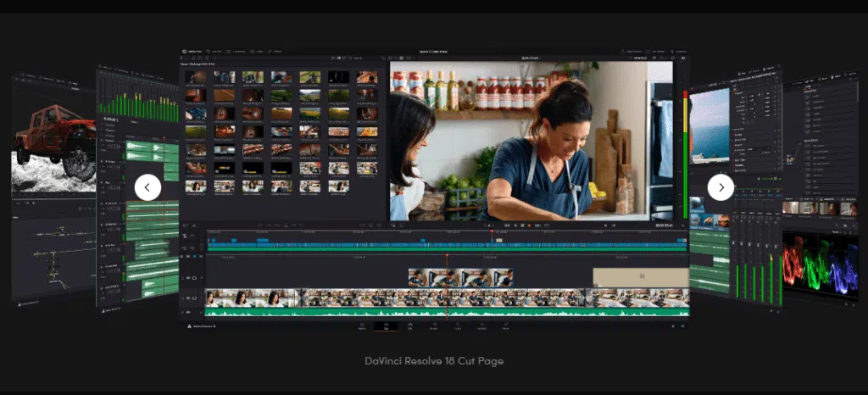
Task: Open the Fusion page tab
Action: 434,327
